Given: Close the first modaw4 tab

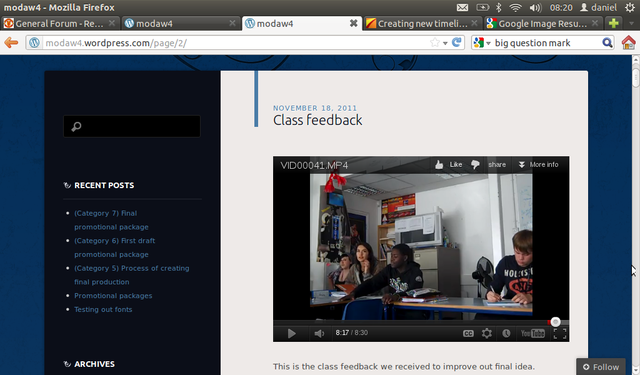Looking at the screenshot, I should [x=232, y=23].
